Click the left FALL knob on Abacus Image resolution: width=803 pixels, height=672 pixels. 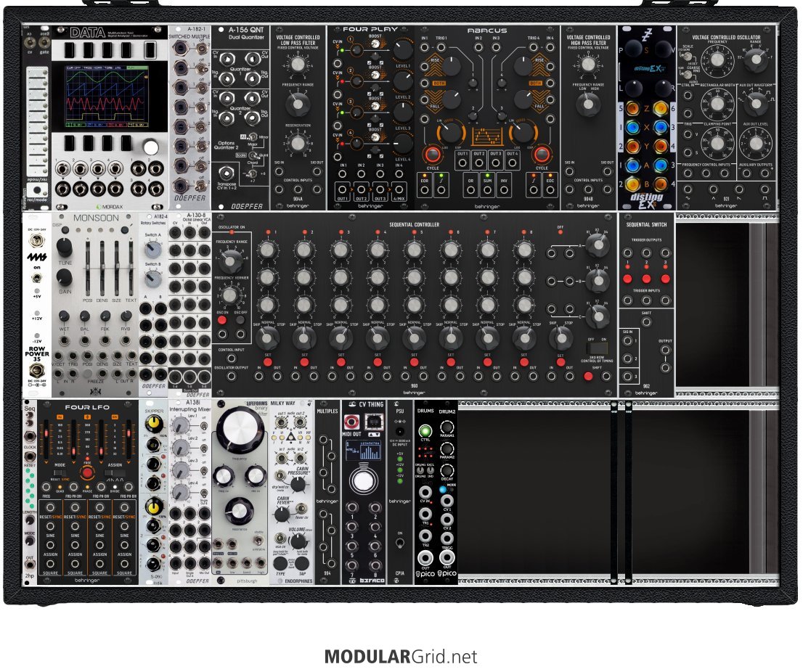point(451,100)
